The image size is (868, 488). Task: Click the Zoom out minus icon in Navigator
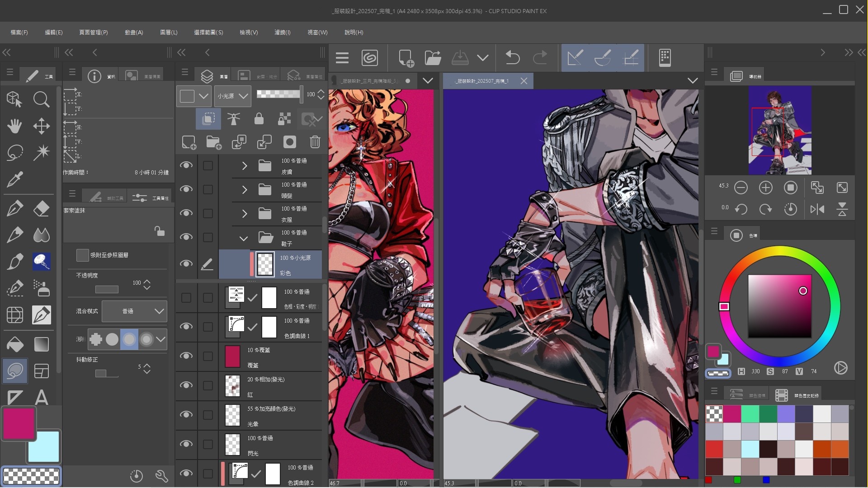click(x=741, y=188)
